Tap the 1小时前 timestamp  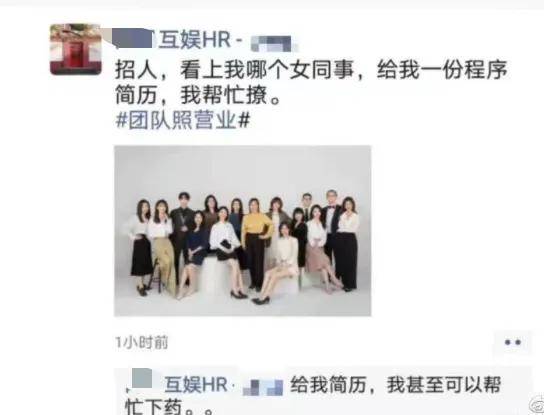[x=142, y=342]
